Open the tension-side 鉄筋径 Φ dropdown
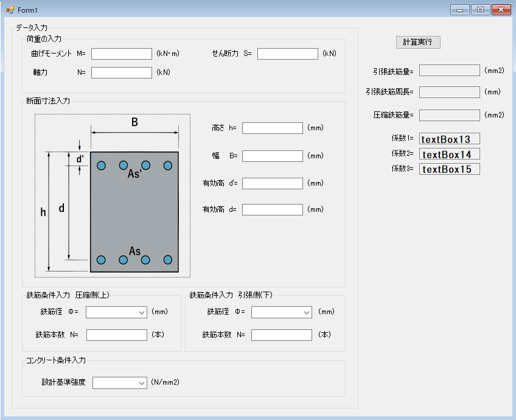This screenshot has height=420, width=516. pos(282,312)
